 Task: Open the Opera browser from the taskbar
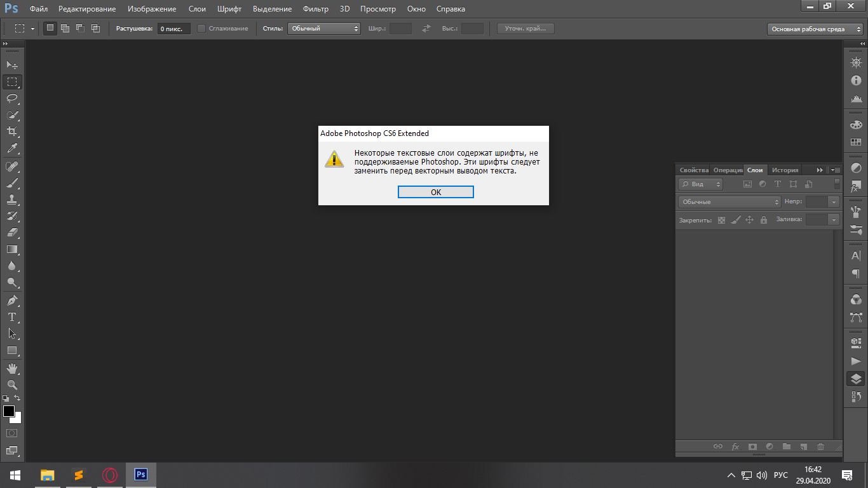point(110,475)
